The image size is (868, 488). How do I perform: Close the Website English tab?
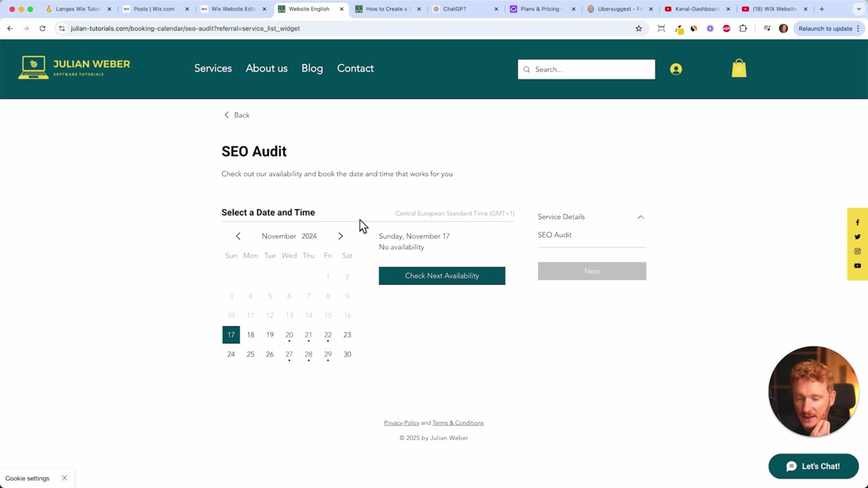pyautogui.click(x=342, y=9)
